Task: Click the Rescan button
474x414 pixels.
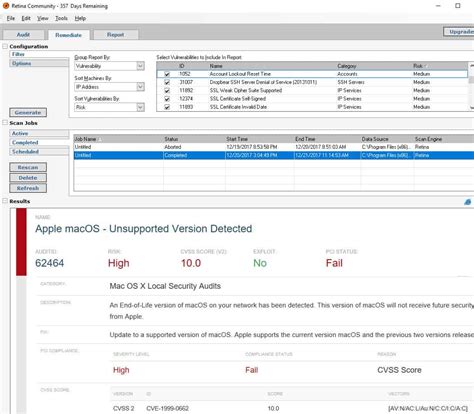Action: pos(28,167)
